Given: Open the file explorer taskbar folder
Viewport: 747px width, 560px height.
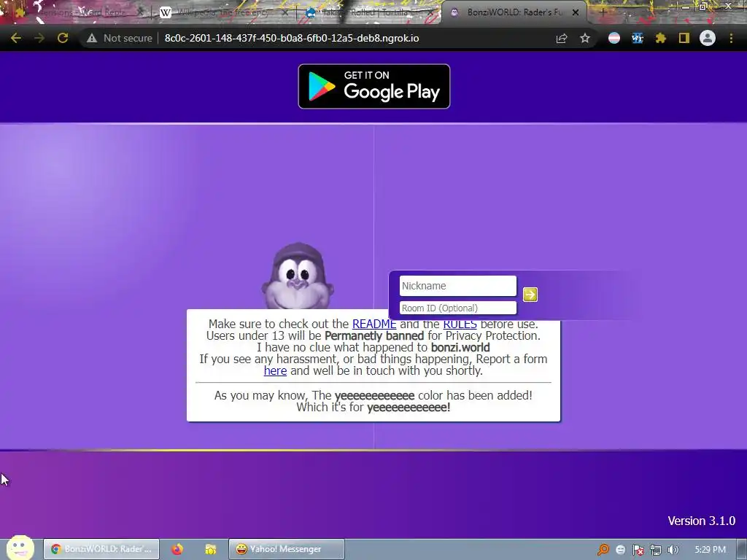Looking at the screenshot, I should [211, 549].
